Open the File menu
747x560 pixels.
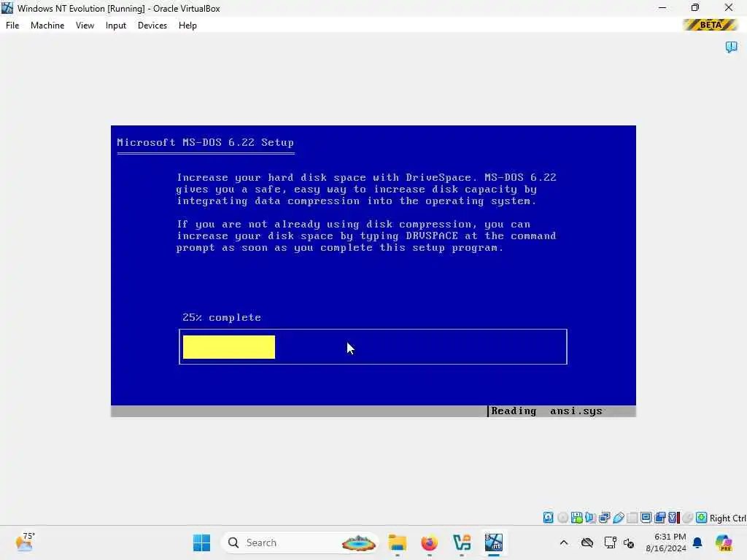click(12, 26)
